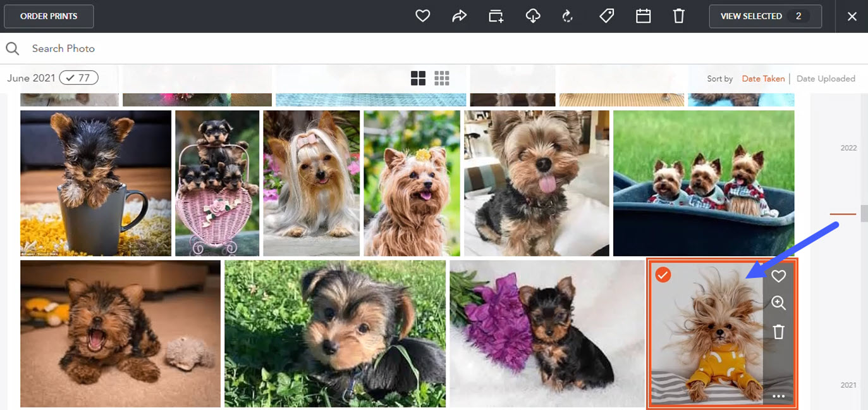Screen dimensions: 868x410
Task: Click the Order Prints button
Action: (x=49, y=16)
